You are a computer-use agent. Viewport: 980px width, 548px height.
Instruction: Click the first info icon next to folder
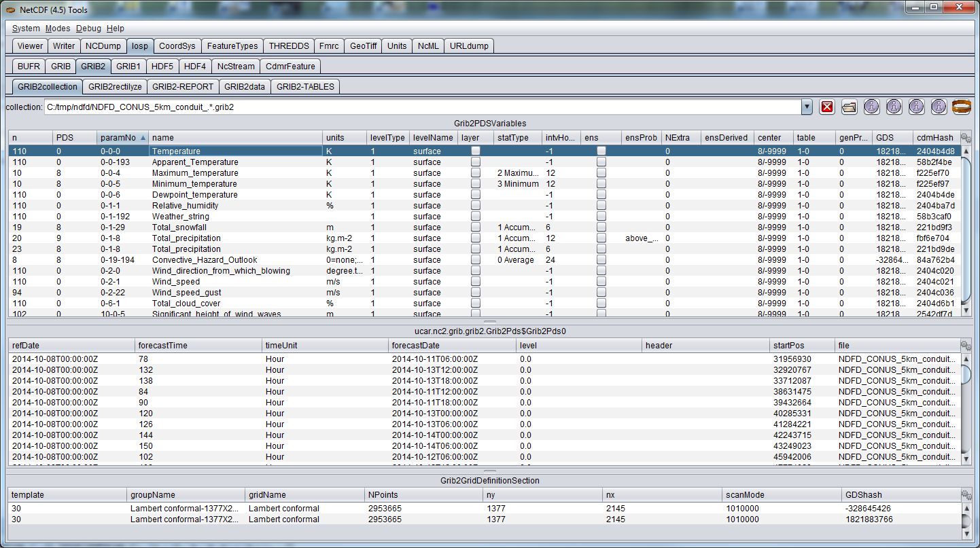(x=872, y=107)
